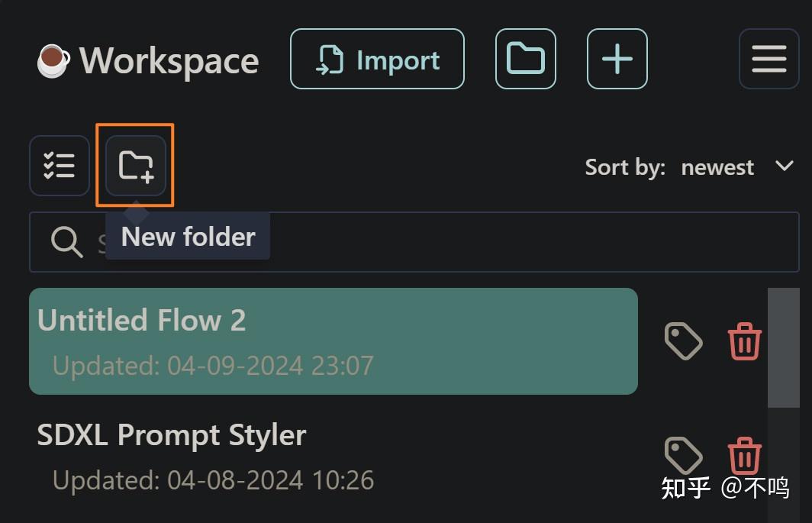The image size is (812, 523).
Task: Open the hamburger menu
Action: coord(768,60)
